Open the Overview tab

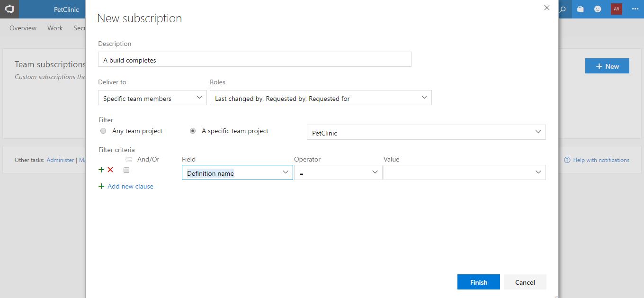(x=23, y=28)
